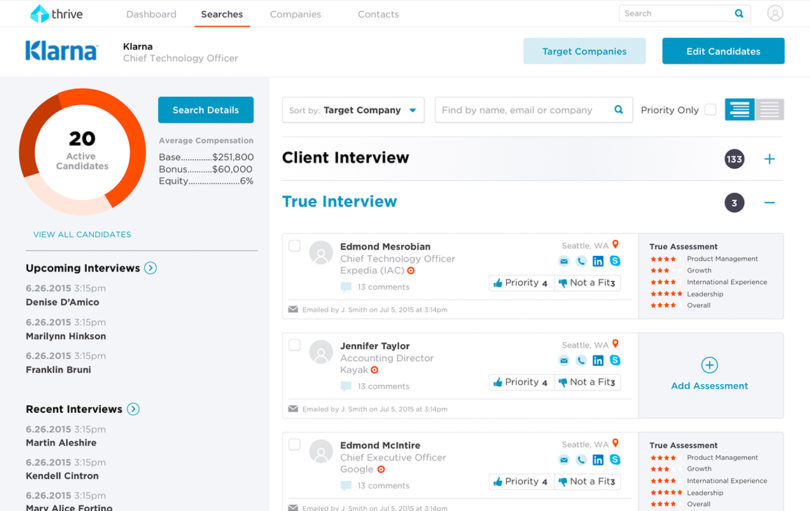The image size is (810, 511).
Task: Open Edmond Mesrobian's Skype icon
Action: click(x=615, y=260)
